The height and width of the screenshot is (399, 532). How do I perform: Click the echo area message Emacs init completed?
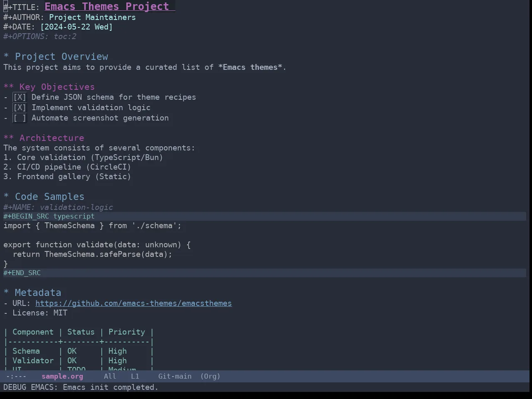[81, 387]
